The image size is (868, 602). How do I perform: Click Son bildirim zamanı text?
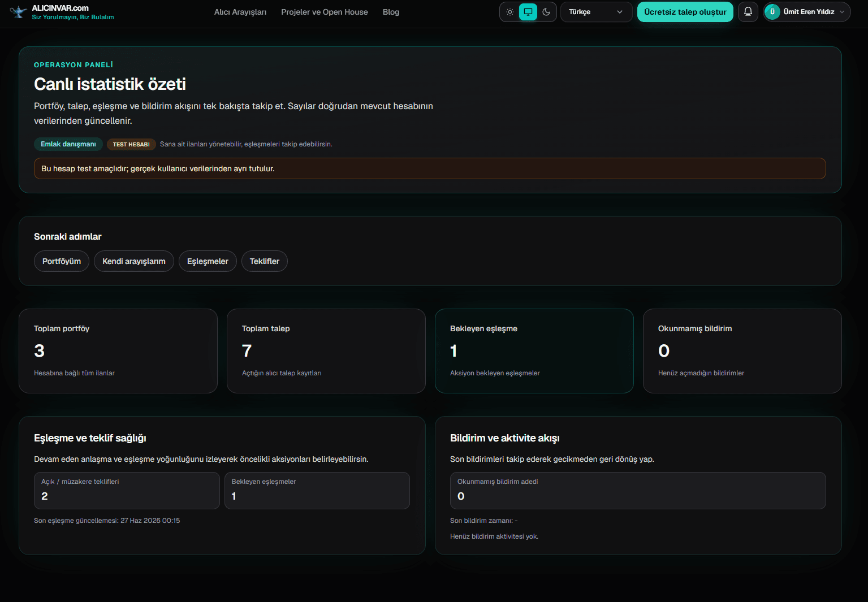484,521
